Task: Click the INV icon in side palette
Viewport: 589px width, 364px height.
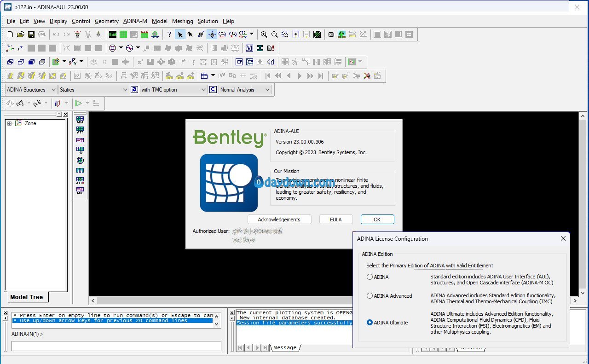Action: point(80,150)
